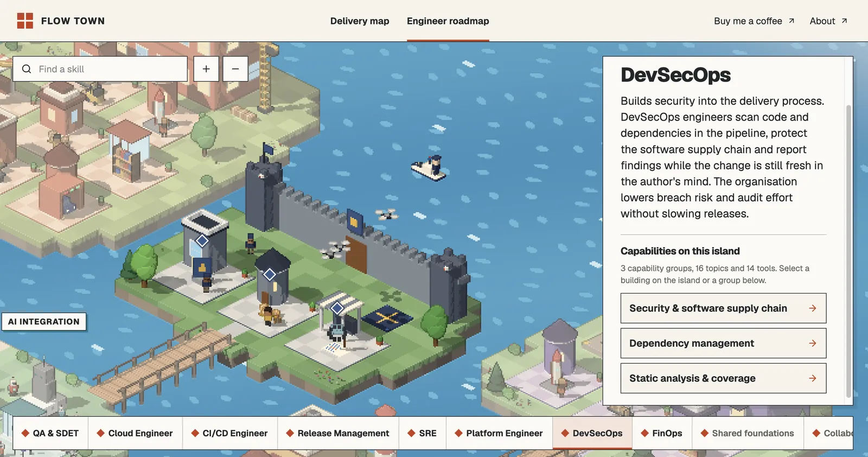This screenshot has height=457, width=868.
Task: Click the DevSecOps panel scrollbar
Action: point(848,251)
